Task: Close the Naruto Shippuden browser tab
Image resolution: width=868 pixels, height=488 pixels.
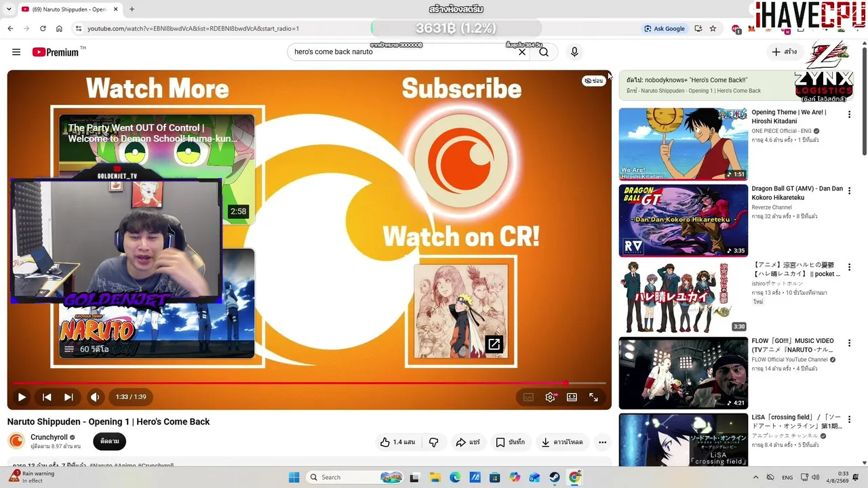Action: click(x=115, y=9)
